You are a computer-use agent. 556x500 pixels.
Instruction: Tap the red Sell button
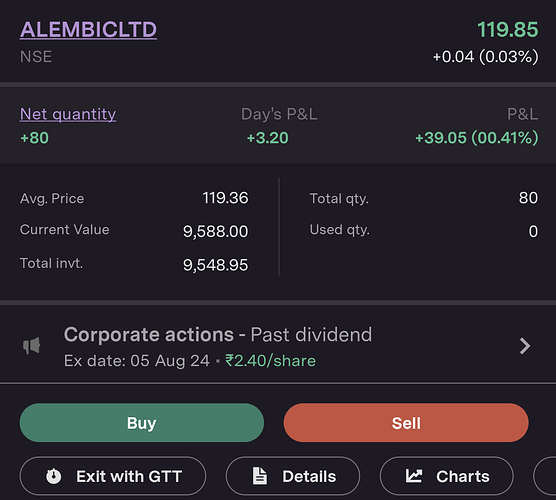pyautogui.click(x=406, y=423)
